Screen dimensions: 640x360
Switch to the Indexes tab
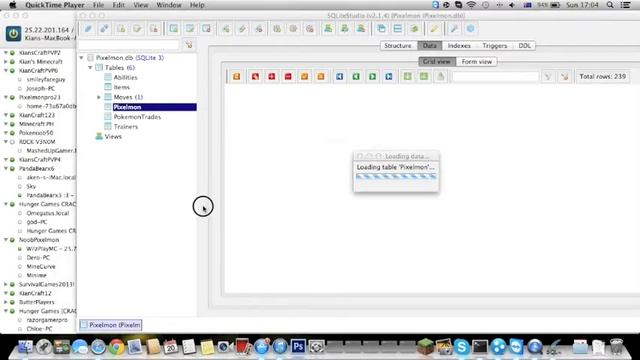(x=459, y=46)
